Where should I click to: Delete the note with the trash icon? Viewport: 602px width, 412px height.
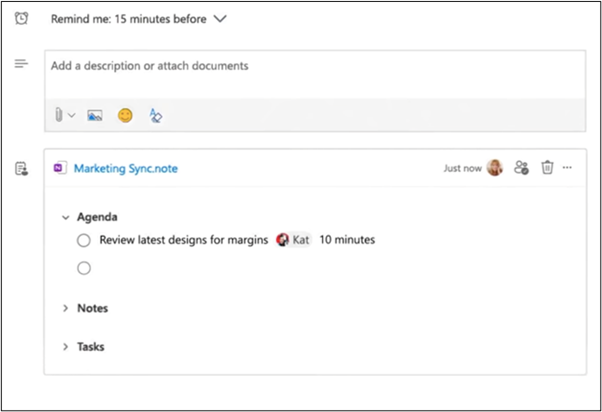pos(547,167)
